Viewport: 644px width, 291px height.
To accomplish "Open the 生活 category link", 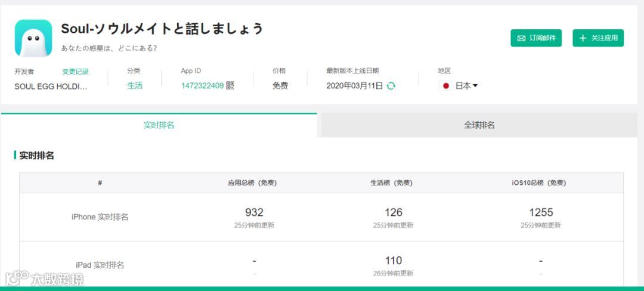I will click(135, 86).
